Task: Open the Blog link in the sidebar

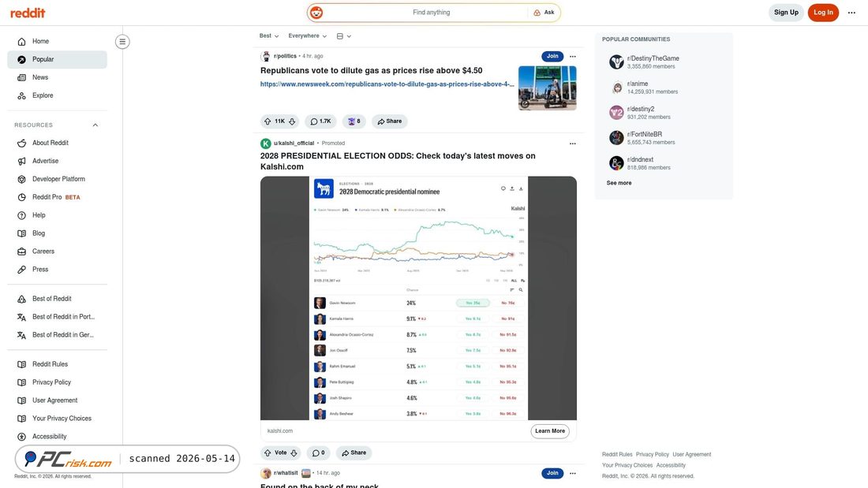Action: 57,233
